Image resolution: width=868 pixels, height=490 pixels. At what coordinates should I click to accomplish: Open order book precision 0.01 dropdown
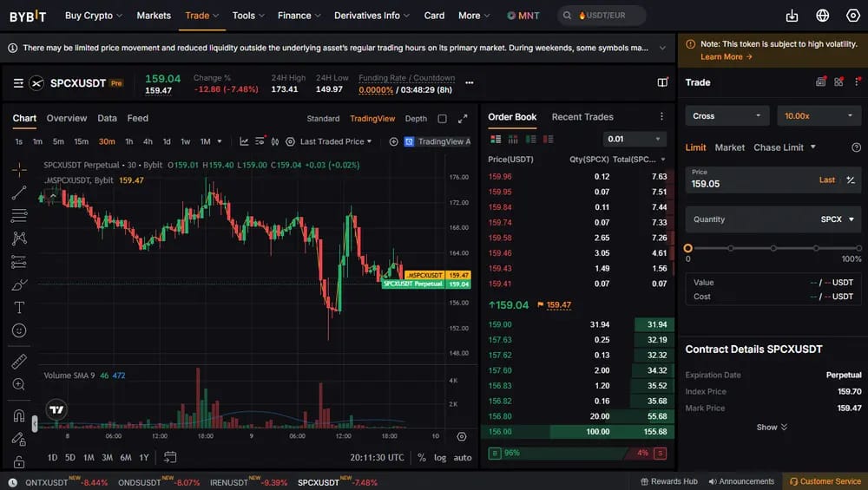(x=635, y=139)
